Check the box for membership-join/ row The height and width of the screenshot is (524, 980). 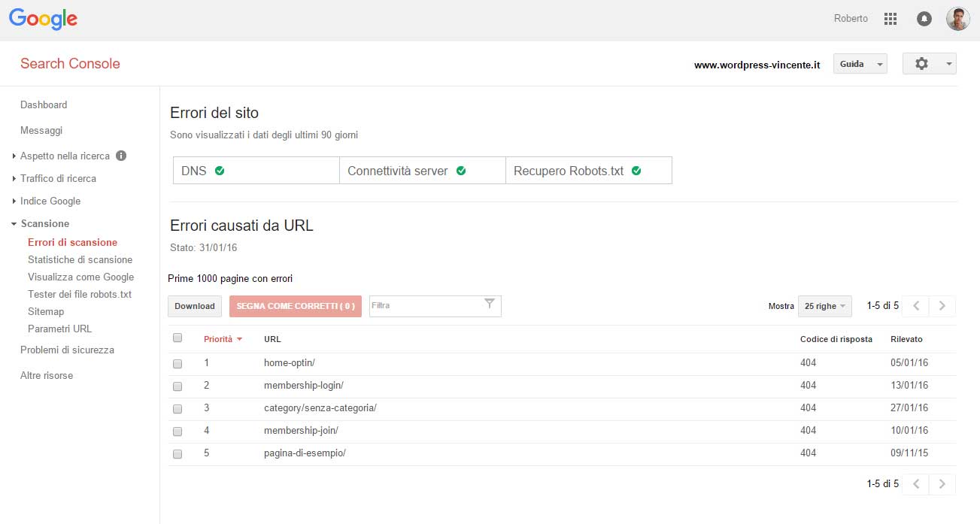coord(177,432)
